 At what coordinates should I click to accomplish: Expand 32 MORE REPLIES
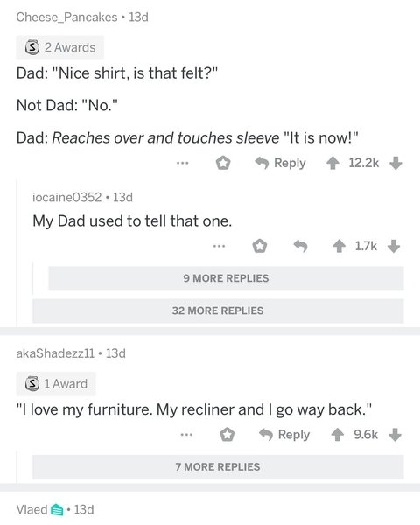218,311
